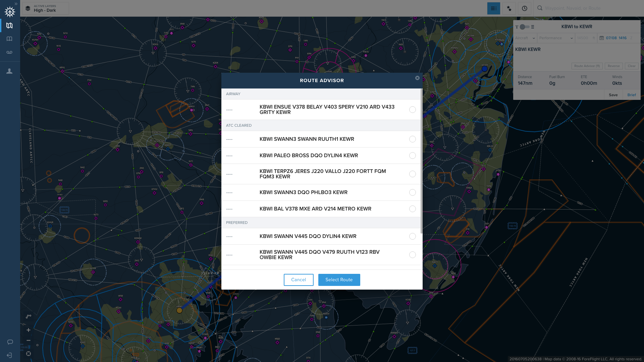Confirm with the Select Route button
The height and width of the screenshot is (362, 644).
coord(339,280)
